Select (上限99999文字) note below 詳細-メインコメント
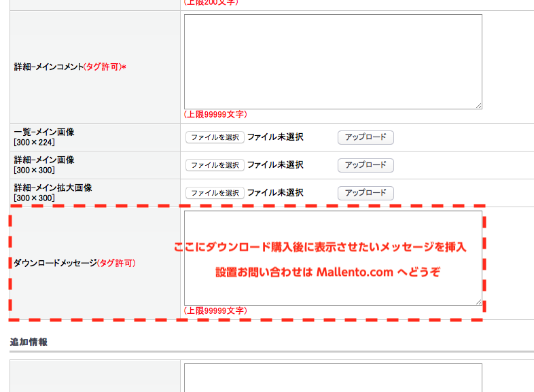Image resolution: width=534 pixels, height=392 pixels. (215, 114)
